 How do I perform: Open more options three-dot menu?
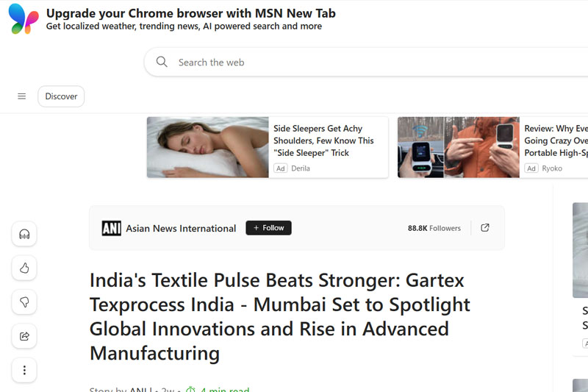24,370
